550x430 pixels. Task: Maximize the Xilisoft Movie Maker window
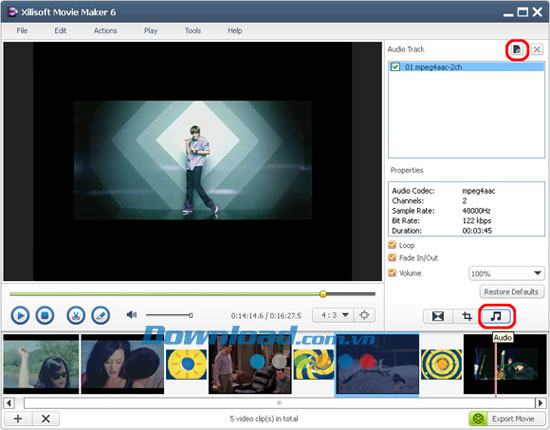(523, 12)
